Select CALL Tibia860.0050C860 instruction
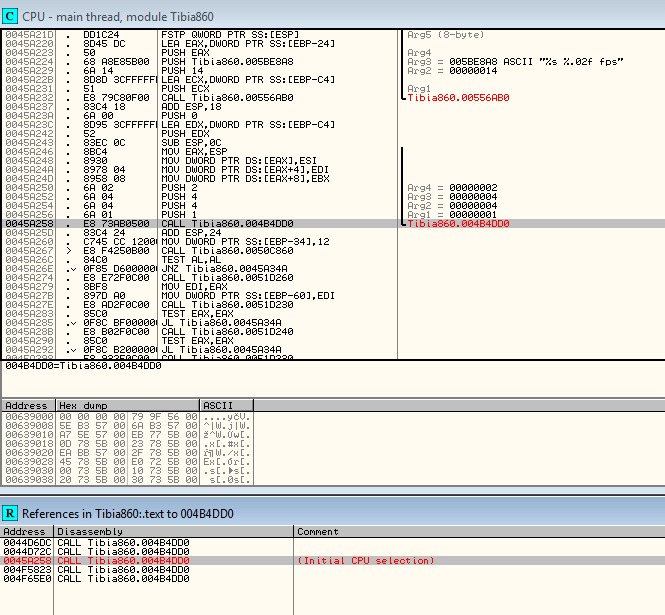 click(227, 251)
